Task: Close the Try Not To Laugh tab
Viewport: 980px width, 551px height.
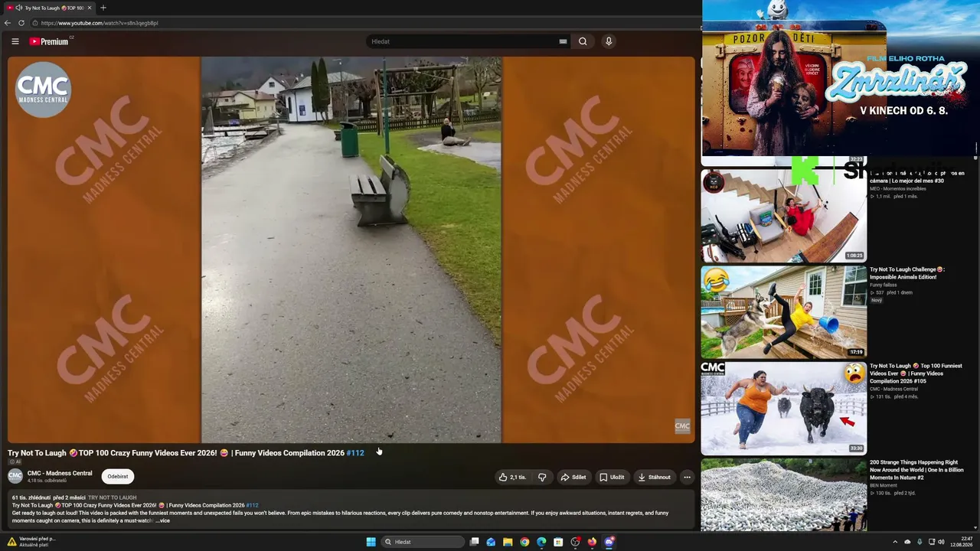Action: coord(90,8)
